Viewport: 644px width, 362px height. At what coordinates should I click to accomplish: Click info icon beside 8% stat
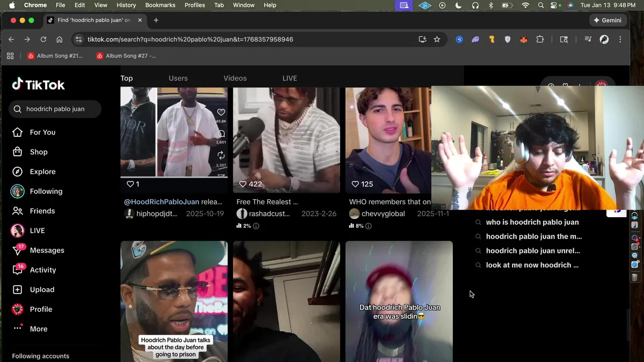[x=368, y=226]
